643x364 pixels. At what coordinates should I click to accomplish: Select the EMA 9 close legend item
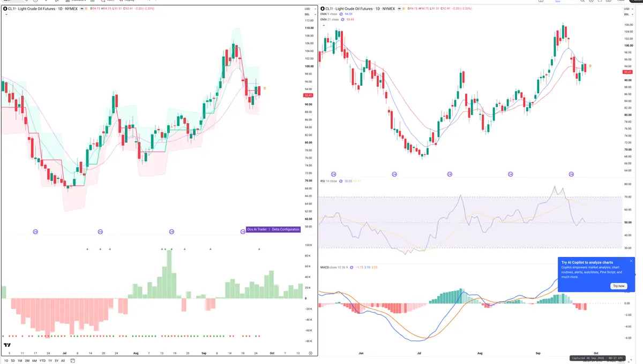click(330, 14)
